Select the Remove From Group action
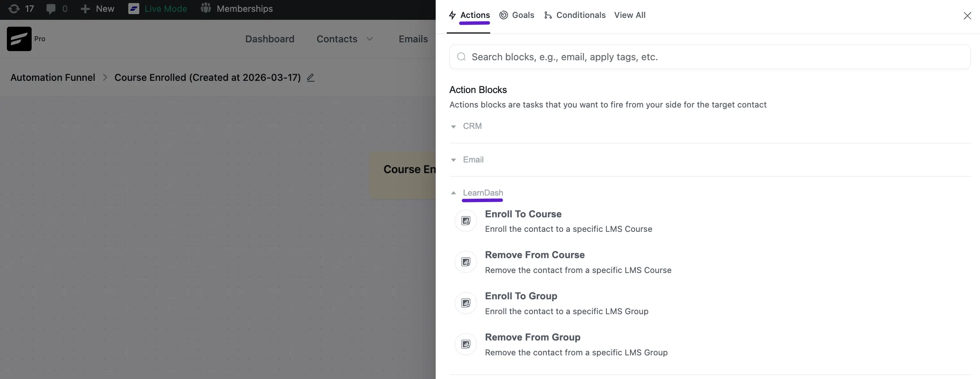The width and height of the screenshot is (980, 379). 533,337
